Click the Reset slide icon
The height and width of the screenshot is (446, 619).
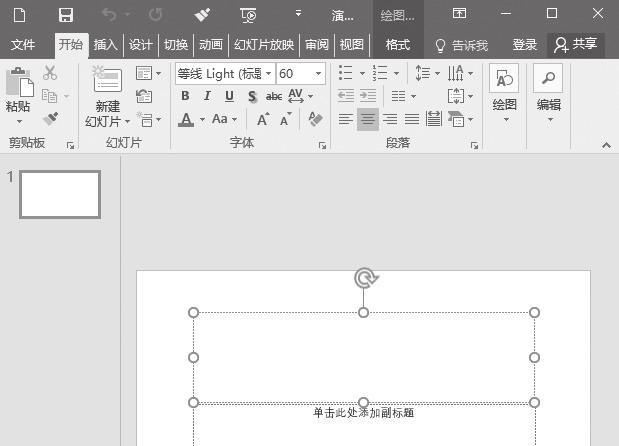coord(144,96)
